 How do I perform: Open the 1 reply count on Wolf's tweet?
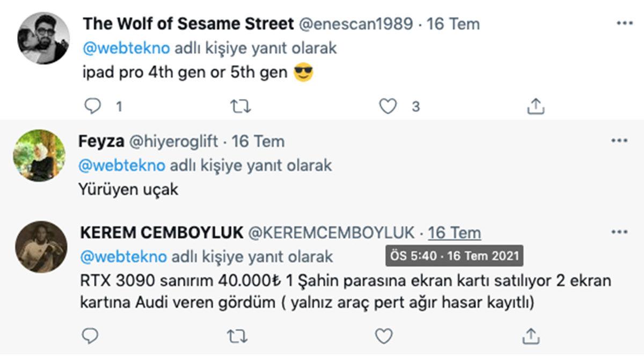point(118,106)
